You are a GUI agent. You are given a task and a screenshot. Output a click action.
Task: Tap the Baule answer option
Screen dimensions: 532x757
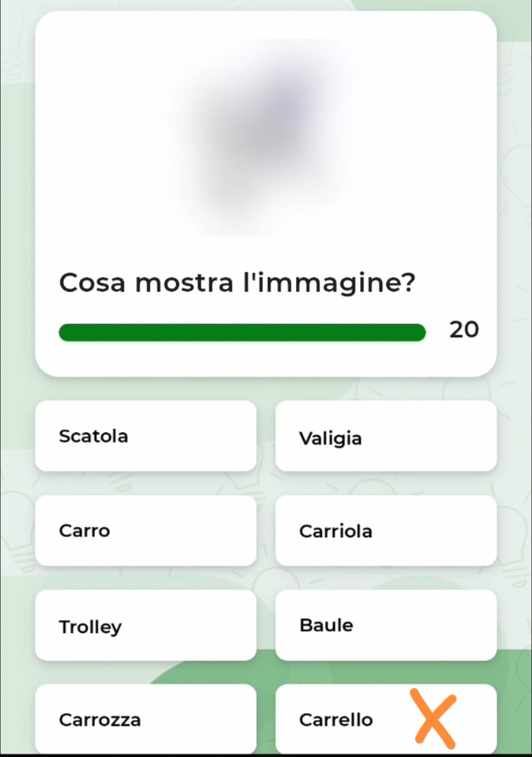click(x=386, y=625)
